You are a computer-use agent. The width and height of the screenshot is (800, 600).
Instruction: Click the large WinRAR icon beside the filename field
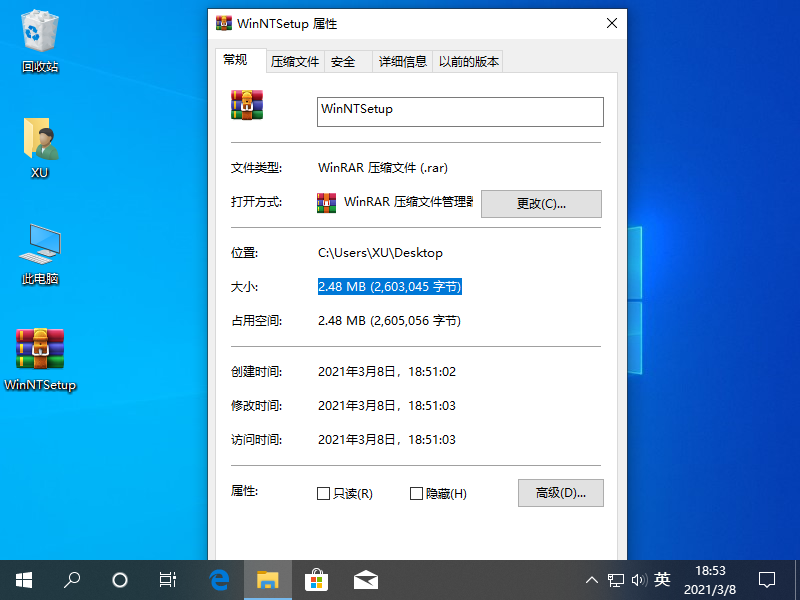[x=247, y=105]
